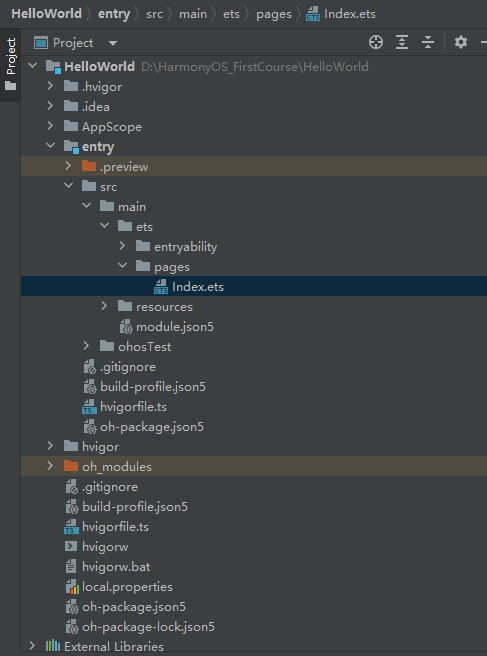Expand the .preview folder

tap(68, 166)
